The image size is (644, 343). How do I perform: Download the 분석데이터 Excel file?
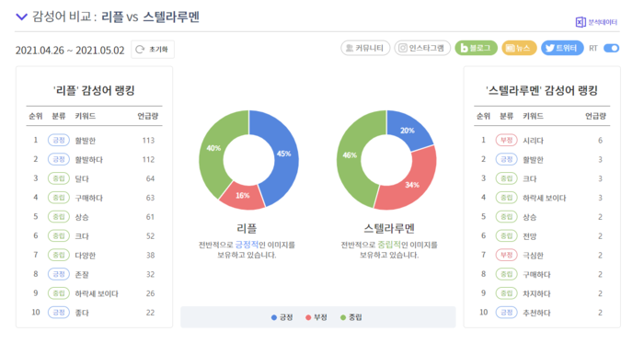(x=596, y=22)
